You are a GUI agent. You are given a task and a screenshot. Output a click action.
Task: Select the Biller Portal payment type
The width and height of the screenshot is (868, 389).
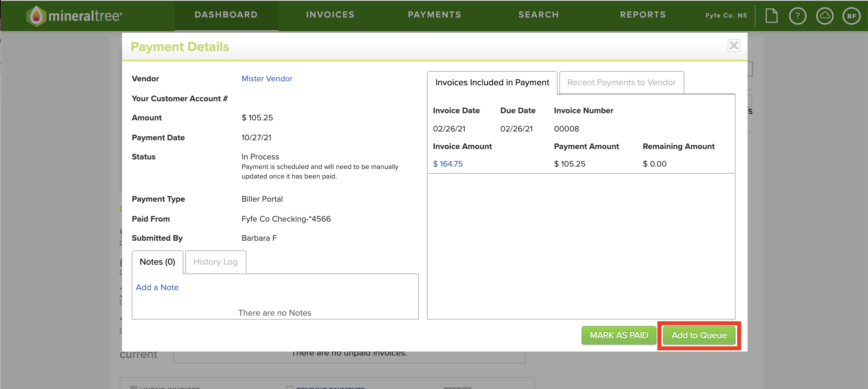(x=262, y=199)
